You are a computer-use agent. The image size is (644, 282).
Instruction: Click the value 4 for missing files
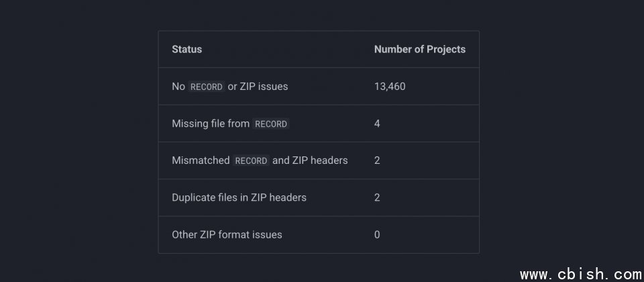pos(377,124)
